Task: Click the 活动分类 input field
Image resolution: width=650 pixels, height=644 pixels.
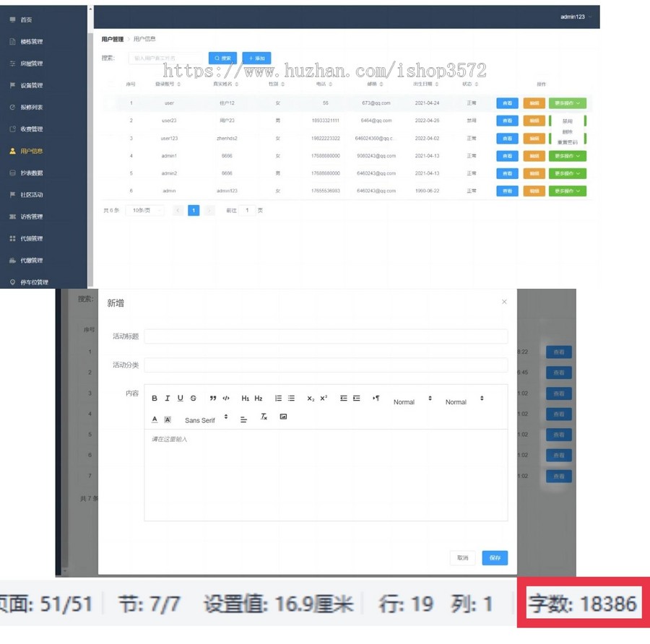Action: click(x=326, y=365)
